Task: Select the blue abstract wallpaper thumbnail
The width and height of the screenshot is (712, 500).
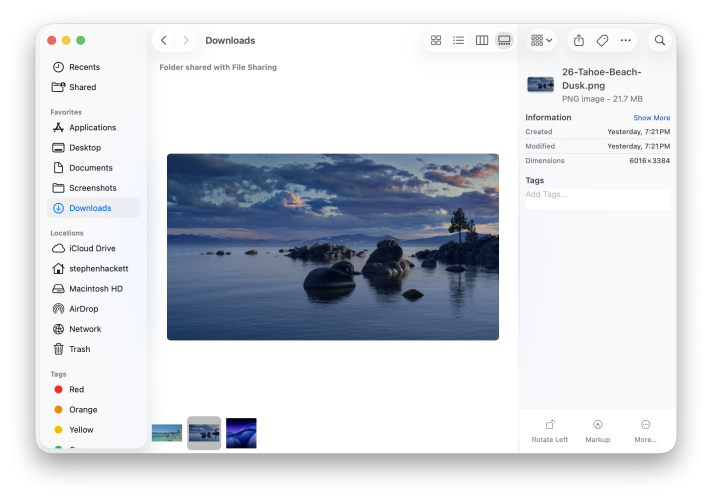Action: pyautogui.click(x=241, y=433)
